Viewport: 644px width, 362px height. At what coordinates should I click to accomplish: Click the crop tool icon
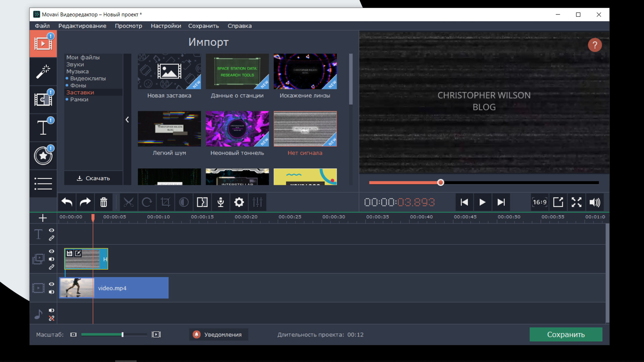coord(165,202)
